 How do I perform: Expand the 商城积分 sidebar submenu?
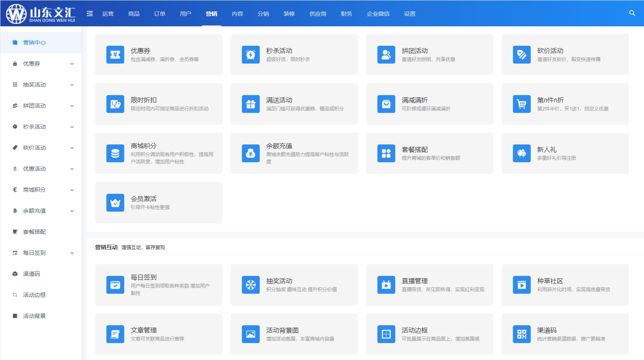pyautogui.click(x=72, y=190)
